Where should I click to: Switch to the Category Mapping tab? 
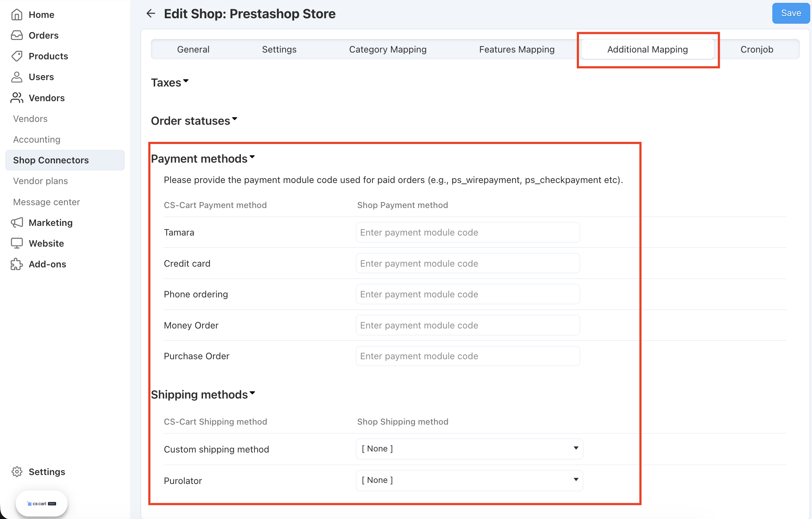click(x=388, y=49)
